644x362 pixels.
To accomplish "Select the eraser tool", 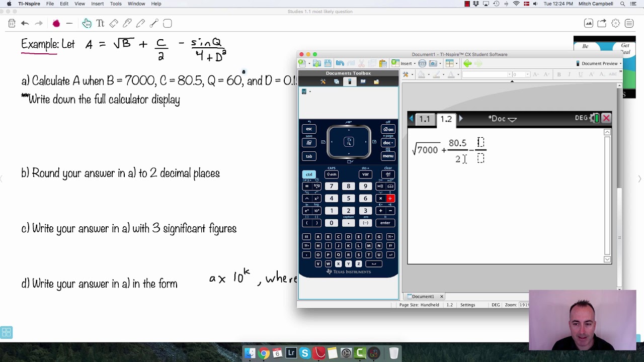I will click(114, 23).
